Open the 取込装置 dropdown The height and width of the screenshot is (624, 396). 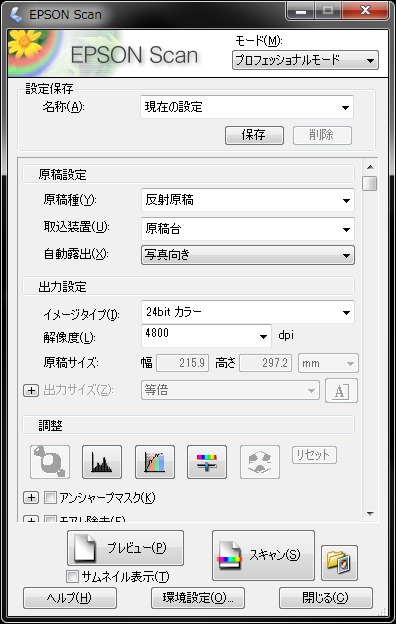(248, 229)
